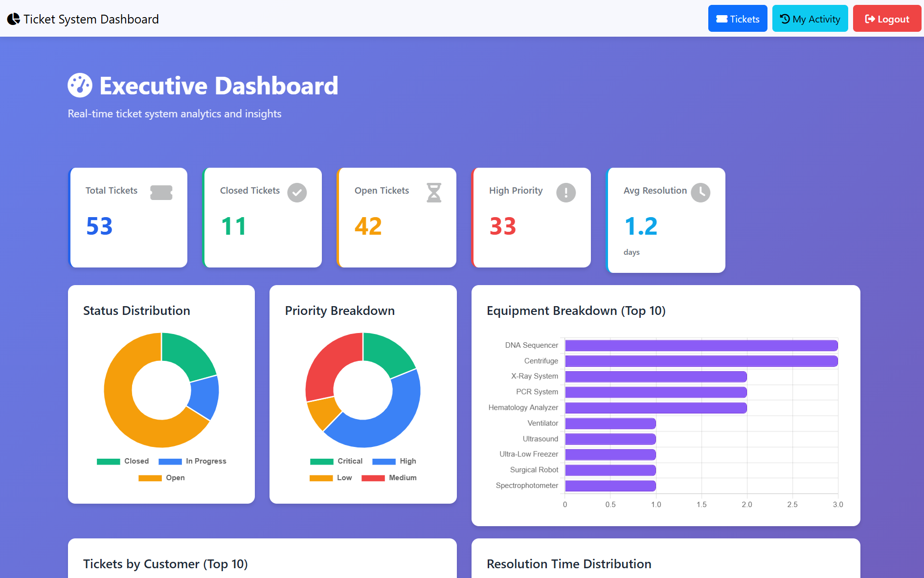Hide the Medium slice via its legend

point(389,478)
